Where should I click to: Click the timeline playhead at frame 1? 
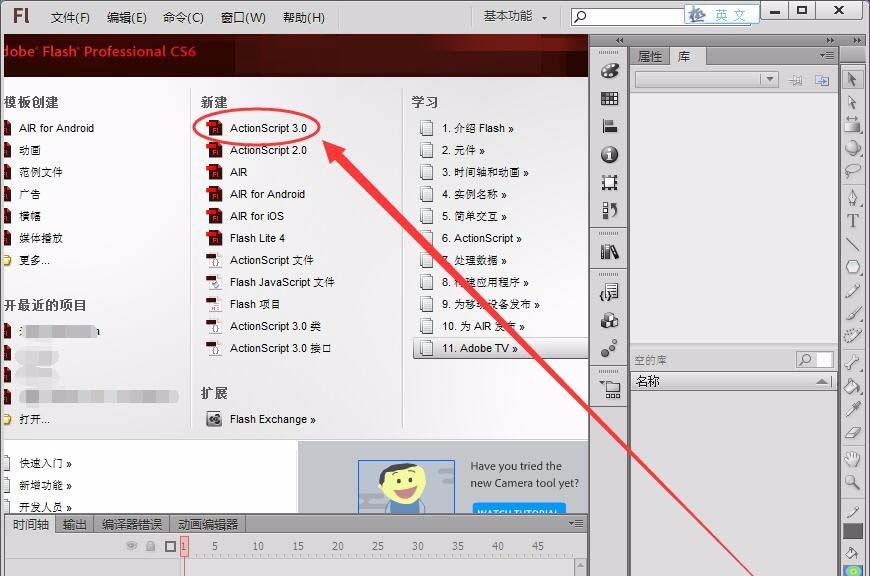[x=184, y=546]
